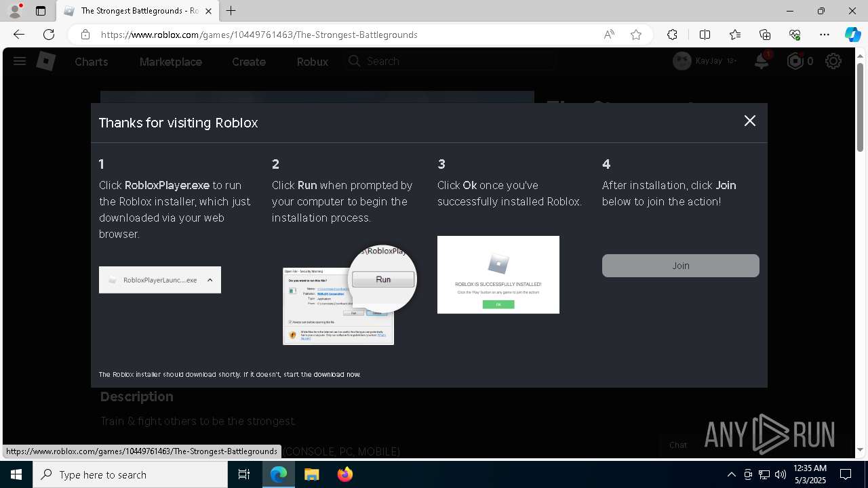
Task: Click the browser Back arrow
Action: pos(19,35)
